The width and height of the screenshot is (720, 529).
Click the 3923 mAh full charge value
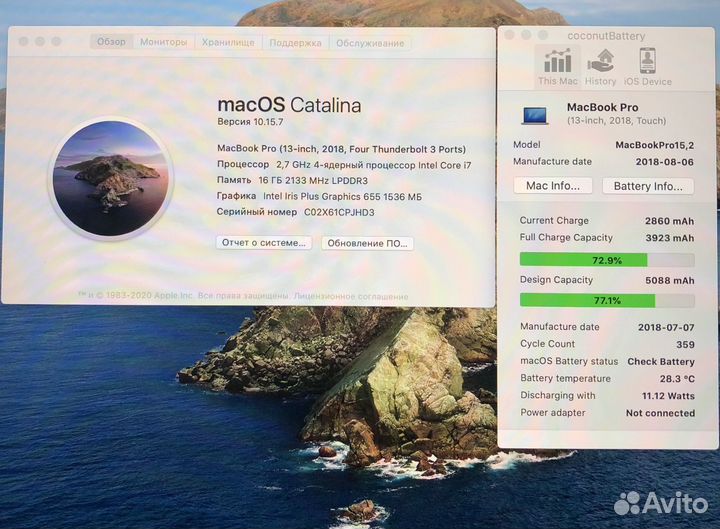click(x=669, y=238)
